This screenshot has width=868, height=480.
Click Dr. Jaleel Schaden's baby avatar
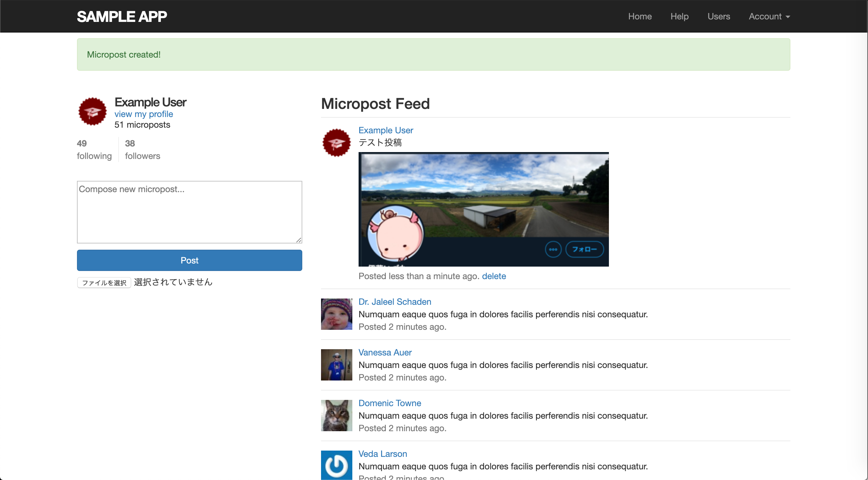336,314
